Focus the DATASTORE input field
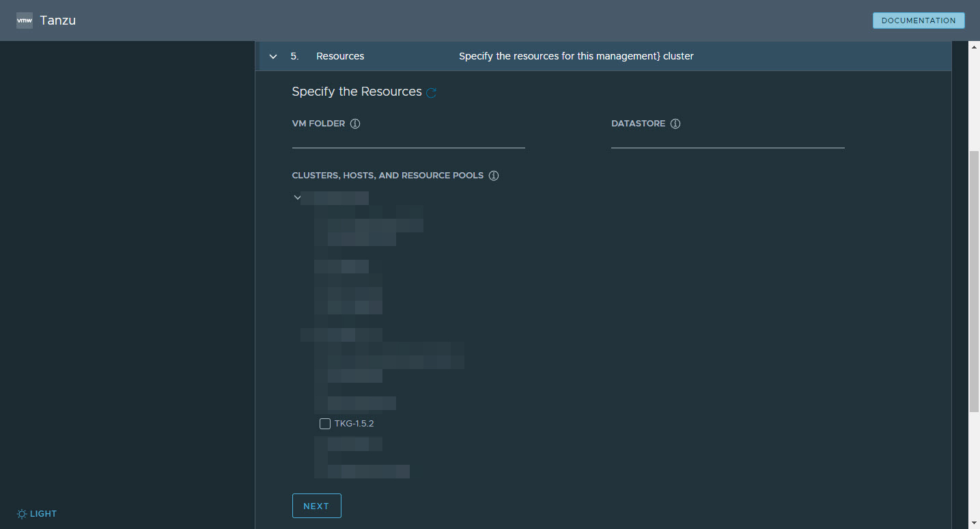 click(728, 140)
